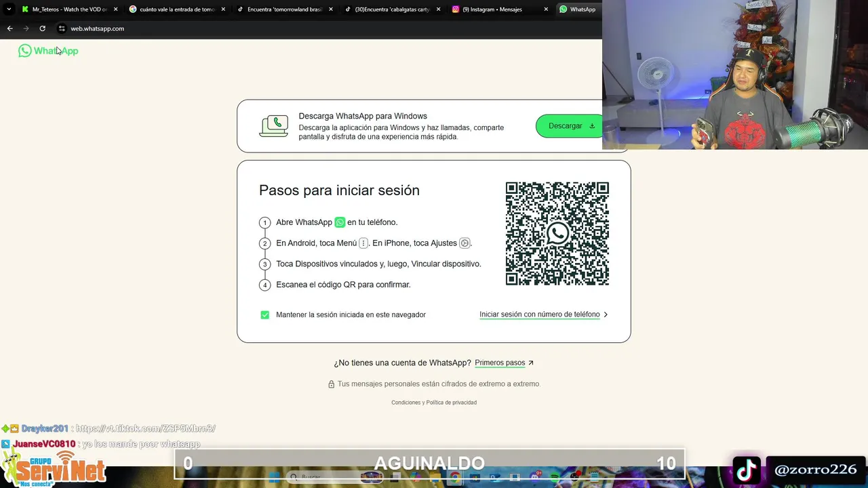Go back with the browser back arrow

click(x=9, y=28)
